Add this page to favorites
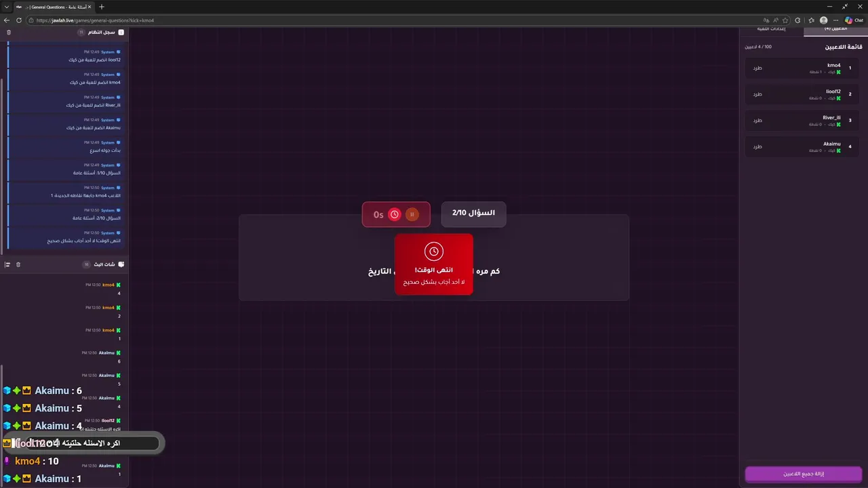Screen dimensions: 868x488 (785, 20)
